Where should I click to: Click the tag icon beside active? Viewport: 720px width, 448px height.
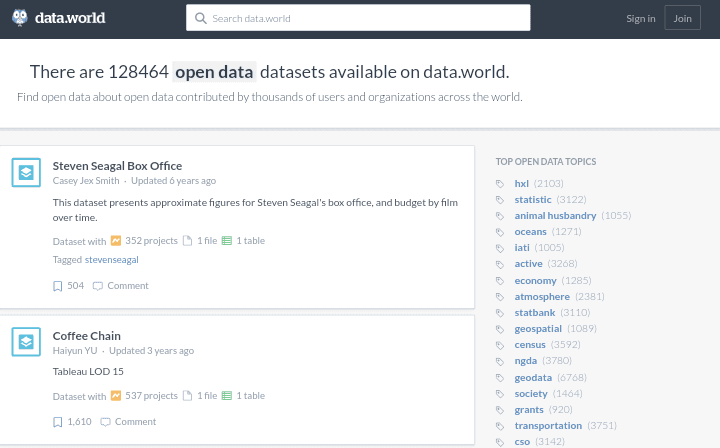pyautogui.click(x=500, y=264)
